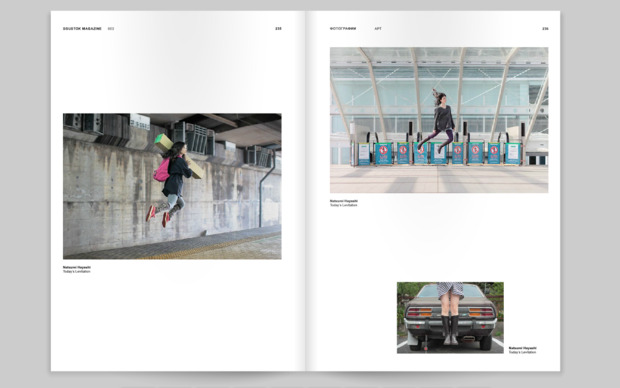620x388 pixels.
Task: Click page number 235 on left page
Action: tap(278, 28)
